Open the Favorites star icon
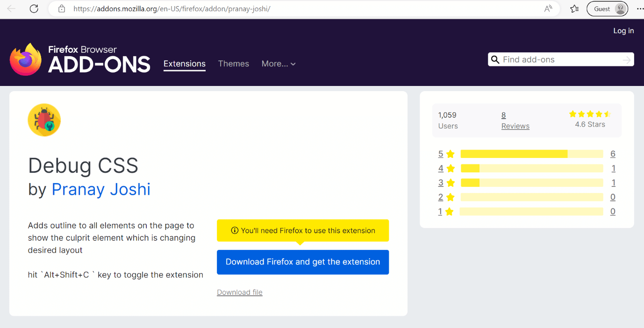The image size is (644, 328). (x=574, y=9)
